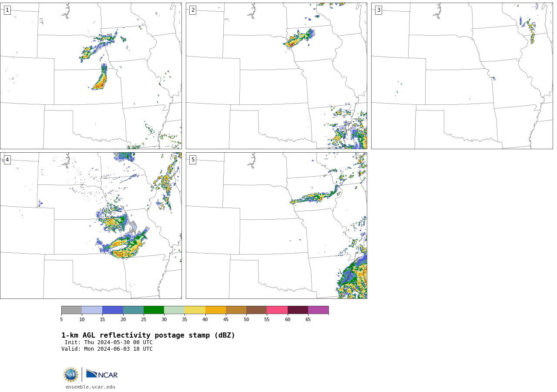Viewport: 557px width, 392px height.
Task: Click the light blue 10-15 dBZ swatch
Action: click(92, 310)
